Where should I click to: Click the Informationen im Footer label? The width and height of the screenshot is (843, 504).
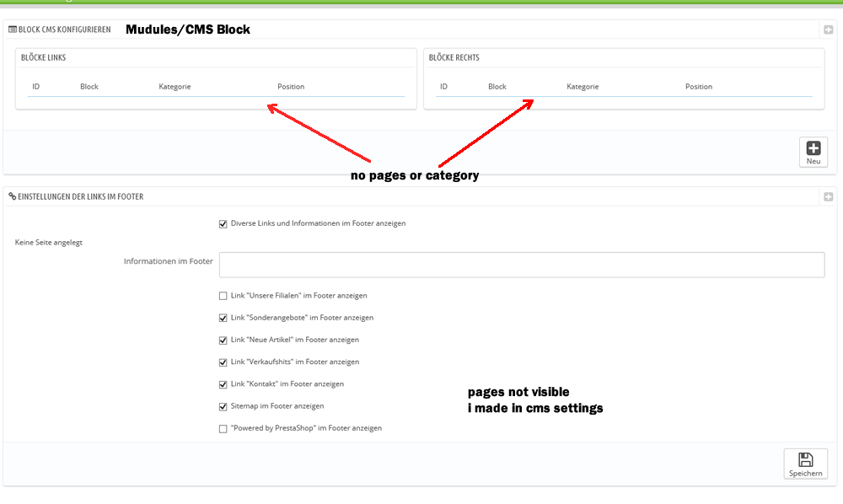click(169, 261)
